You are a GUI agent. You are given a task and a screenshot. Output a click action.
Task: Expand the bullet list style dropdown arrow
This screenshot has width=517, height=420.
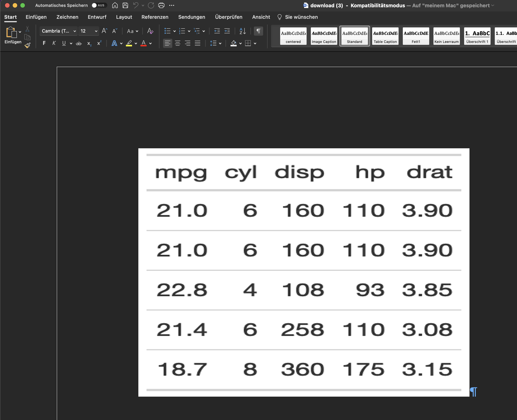pyautogui.click(x=174, y=31)
